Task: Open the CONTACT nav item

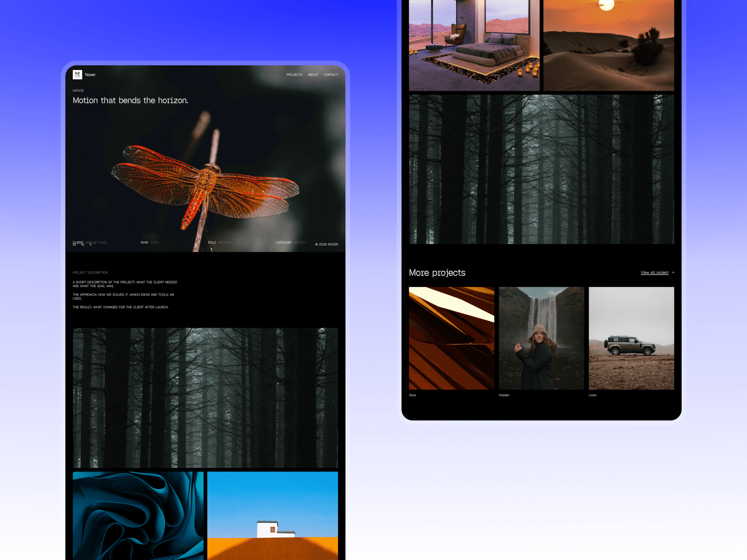Action: [331, 75]
